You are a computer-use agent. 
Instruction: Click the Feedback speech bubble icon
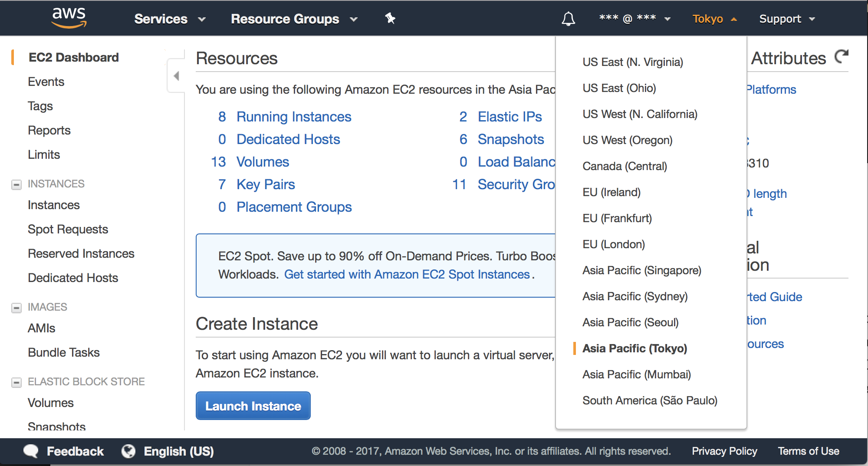tap(31, 451)
